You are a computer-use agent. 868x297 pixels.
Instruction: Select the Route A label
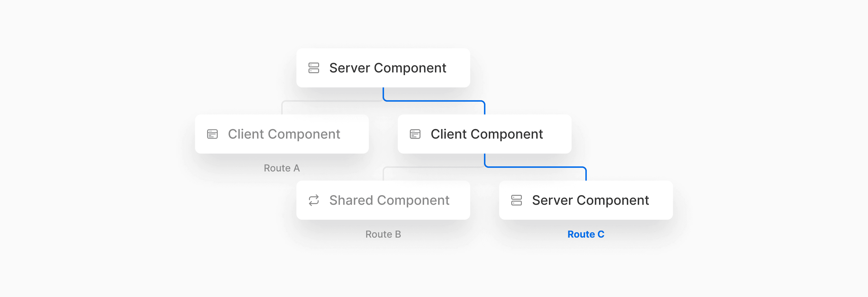click(x=282, y=168)
